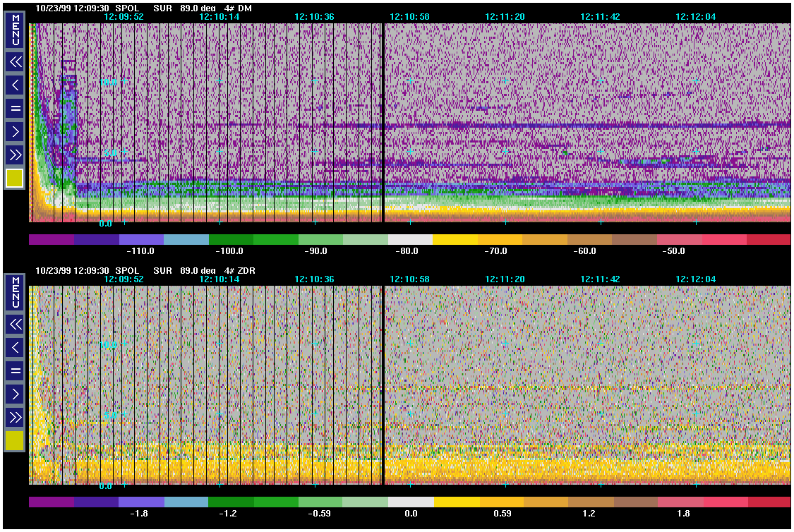Click double-right fast-forward arrow in top panel
Viewport: 794px width, 532px height.
16,155
